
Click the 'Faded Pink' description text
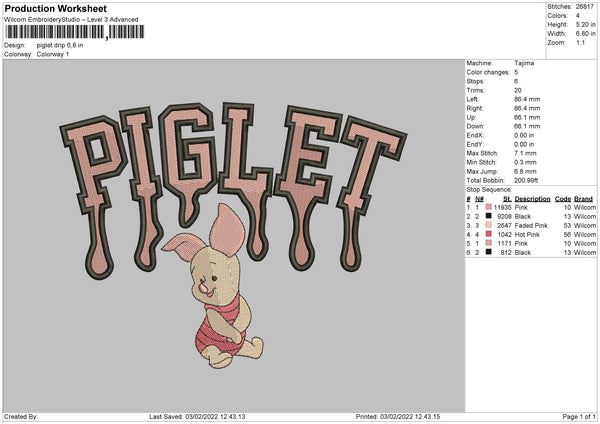[x=531, y=225]
